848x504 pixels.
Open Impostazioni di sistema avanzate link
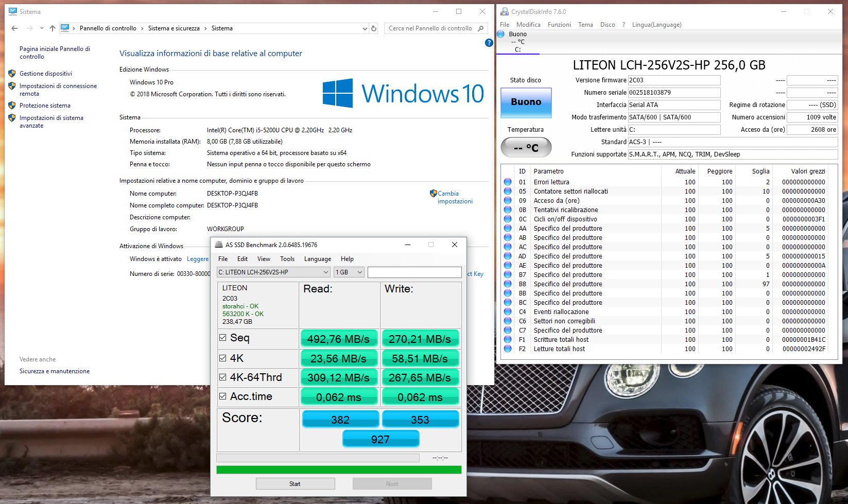click(x=51, y=121)
